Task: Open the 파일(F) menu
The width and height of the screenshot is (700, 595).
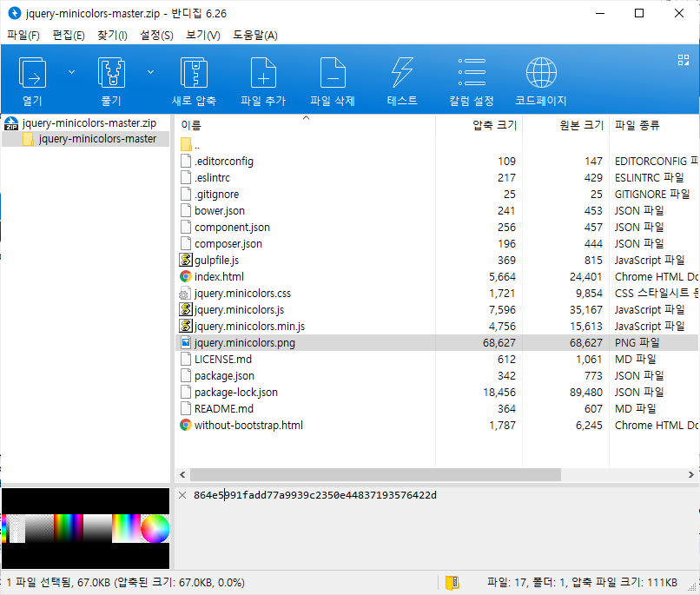Action: pos(23,35)
